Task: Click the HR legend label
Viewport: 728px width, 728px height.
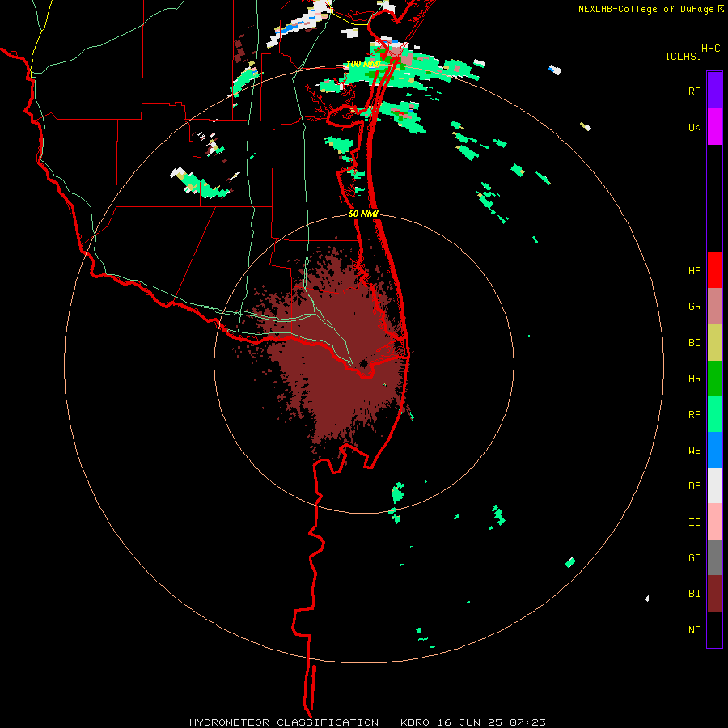Action: pos(694,379)
